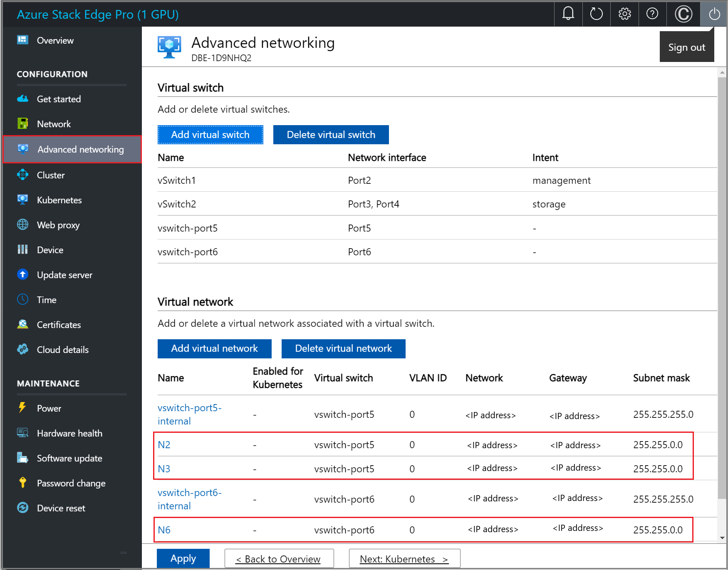728x570 pixels.
Task: Click the refresh icon in the top bar
Action: [596, 14]
